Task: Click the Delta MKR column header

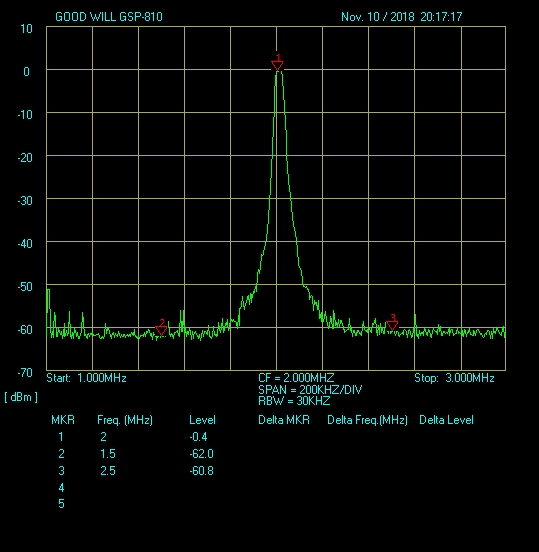Action: (284, 420)
